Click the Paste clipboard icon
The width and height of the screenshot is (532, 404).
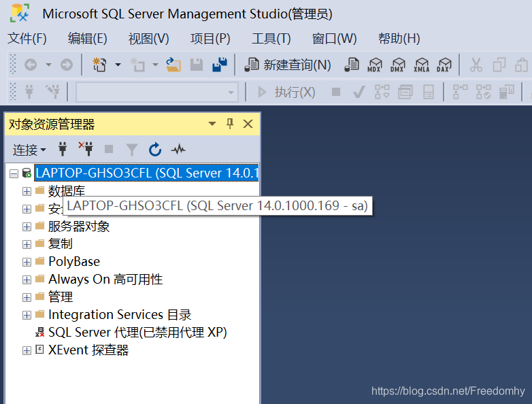(x=521, y=65)
